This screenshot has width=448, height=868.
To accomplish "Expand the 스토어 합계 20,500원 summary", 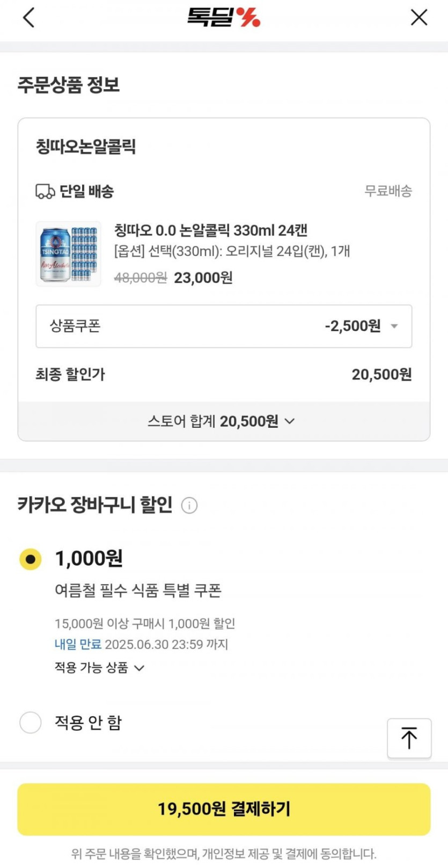I will pos(222,421).
